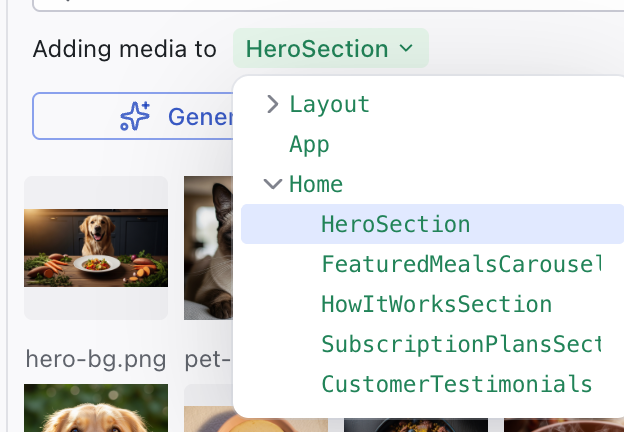Select the hero-bg.png dog and bowl thumbnail
The width and height of the screenshot is (624, 432).
click(x=96, y=247)
